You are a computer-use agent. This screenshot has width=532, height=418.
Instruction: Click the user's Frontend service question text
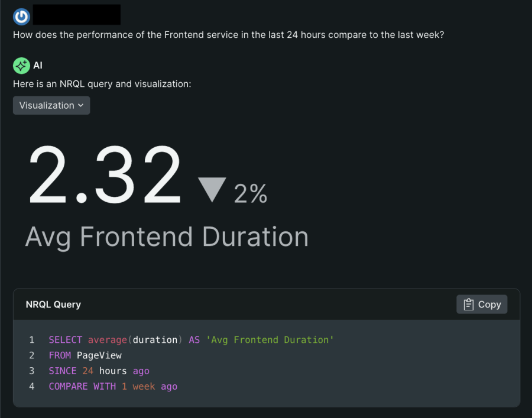coord(228,35)
